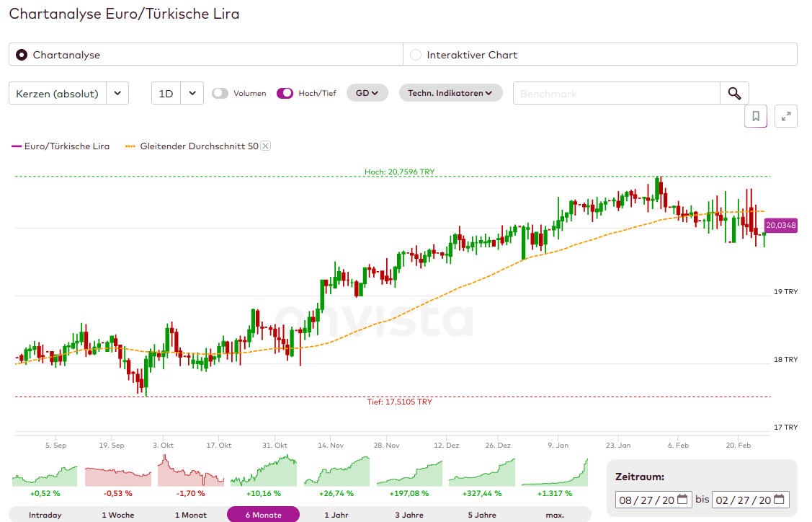
Task: Click the Benchmark search input field
Action: coord(616,94)
